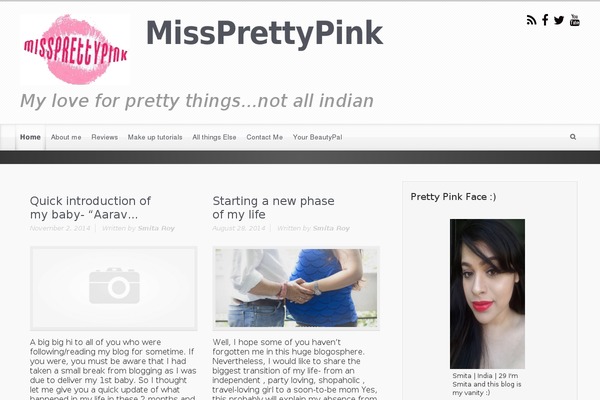Click the MissPrettyPink lips logo

(x=75, y=49)
